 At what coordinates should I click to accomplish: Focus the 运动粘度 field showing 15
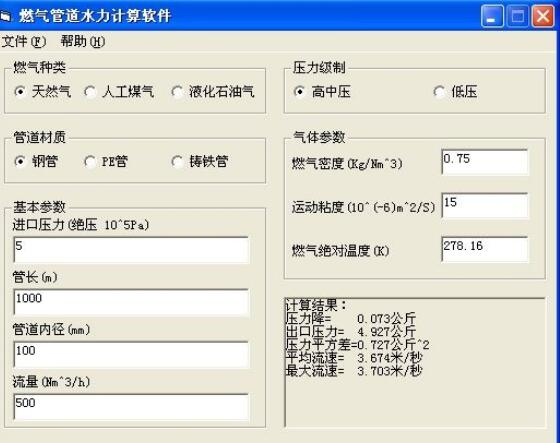(485, 206)
